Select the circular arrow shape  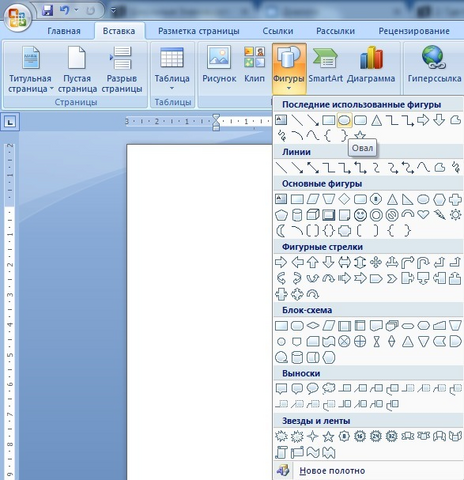click(x=313, y=294)
